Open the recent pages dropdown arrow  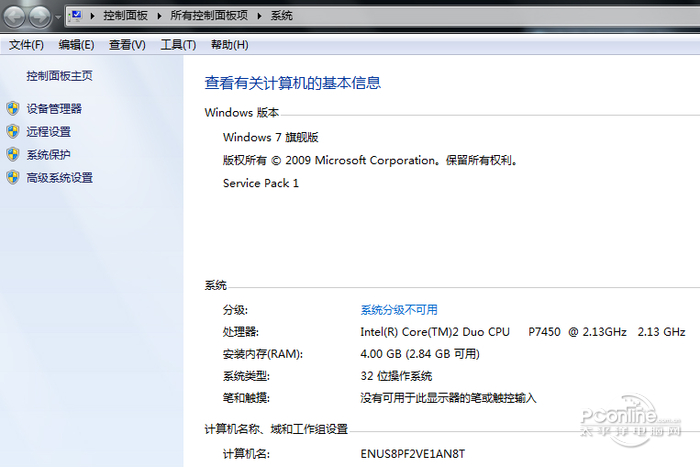(58, 17)
